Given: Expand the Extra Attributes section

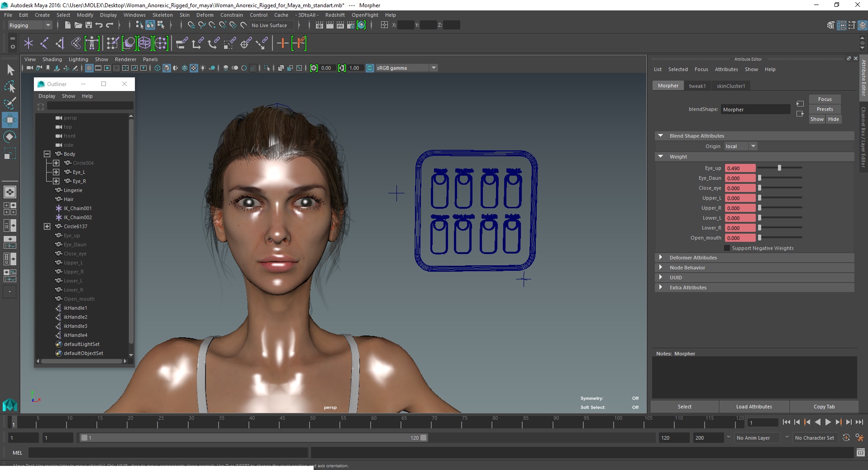Looking at the screenshot, I should click(x=661, y=288).
